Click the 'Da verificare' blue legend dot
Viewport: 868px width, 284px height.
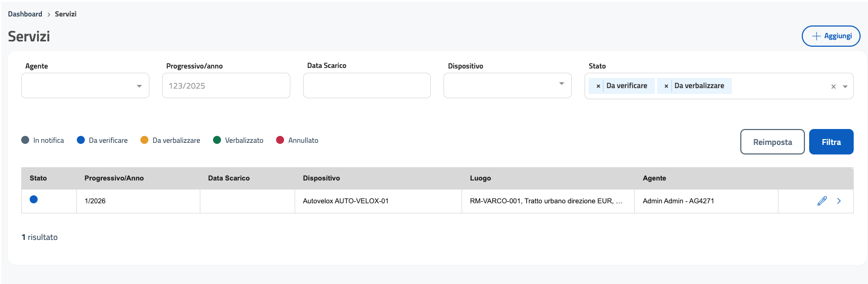81,140
